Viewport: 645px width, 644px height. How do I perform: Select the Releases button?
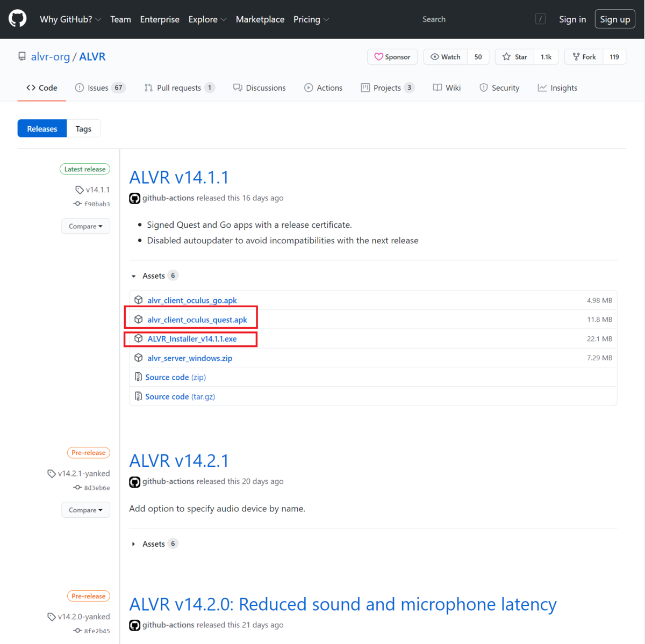tap(42, 129)
